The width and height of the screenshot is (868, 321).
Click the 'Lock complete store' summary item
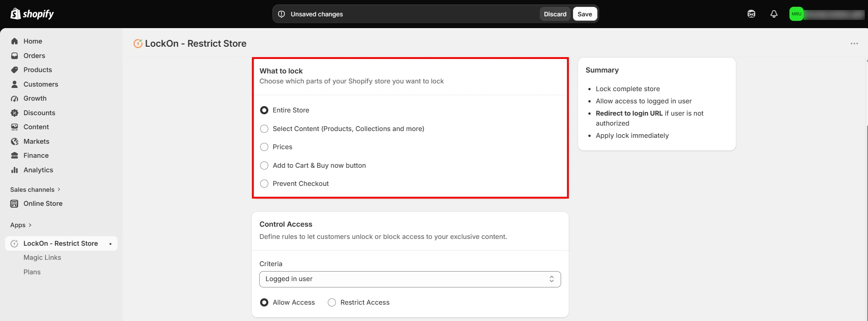point(628,89)
